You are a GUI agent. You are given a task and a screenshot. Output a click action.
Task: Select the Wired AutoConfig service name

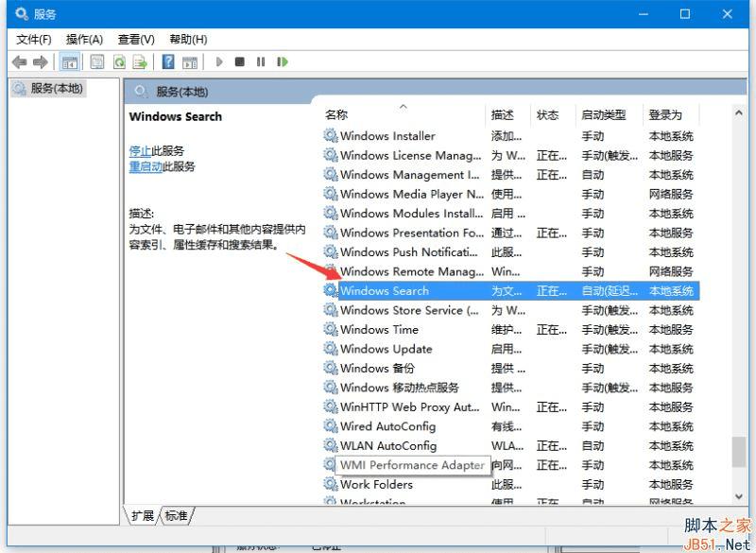coord(388,426)
